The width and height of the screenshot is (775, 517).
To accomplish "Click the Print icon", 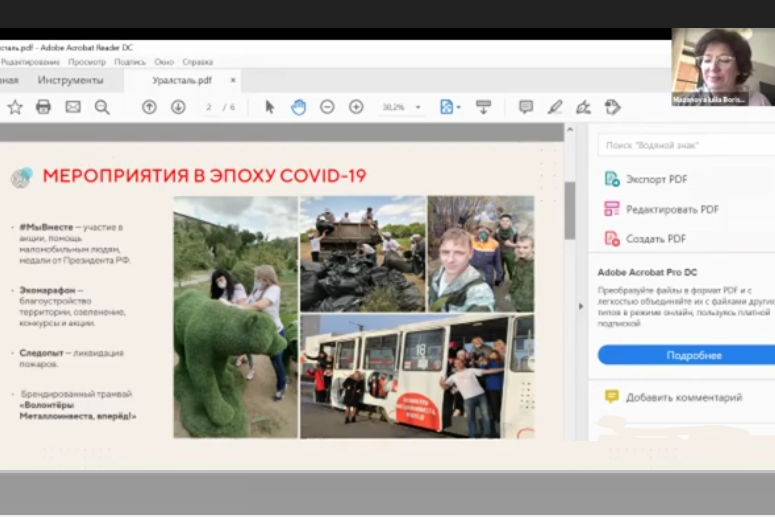I will [x=44, y=107].
